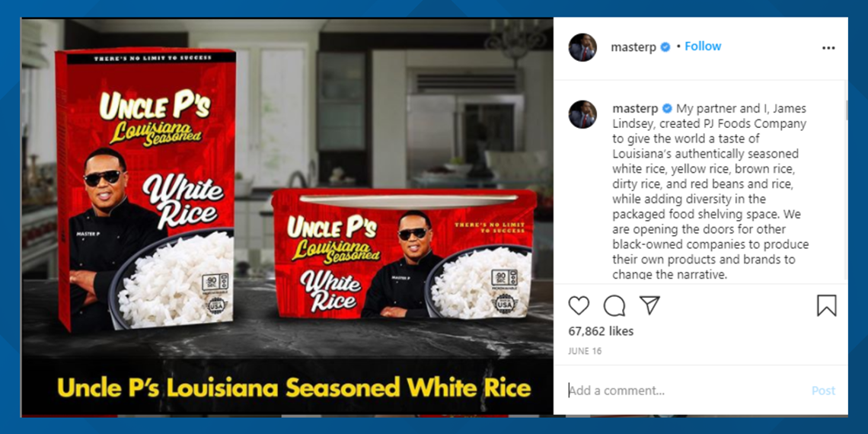Focus the Add a comment field
Screen dimensions: 868x434
click(687, 391)
